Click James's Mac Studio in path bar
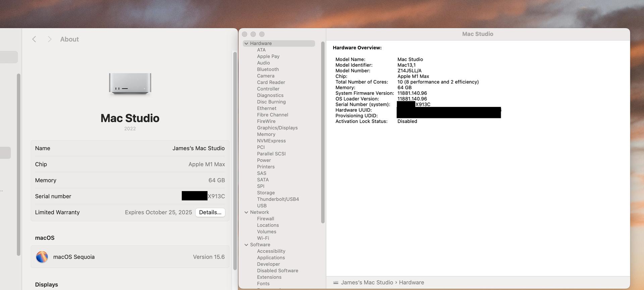The height and width of the screenshot is (290, 644). (367, 283)
